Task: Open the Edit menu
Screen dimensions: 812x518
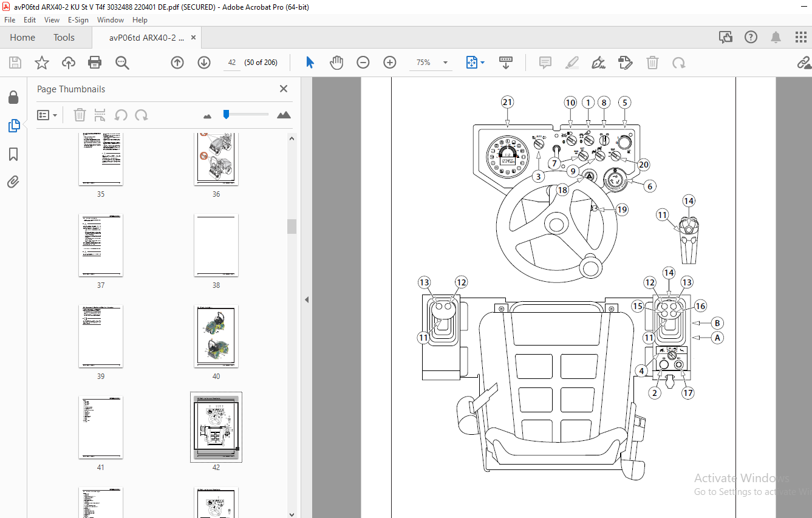Action: (x=30, y=19)
